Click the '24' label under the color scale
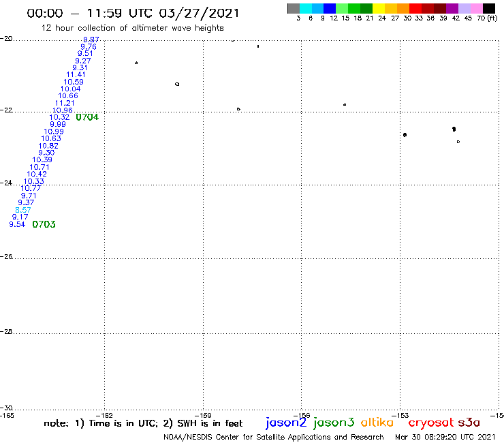This screenshot has height=443, width=504. tap(382, 18)
